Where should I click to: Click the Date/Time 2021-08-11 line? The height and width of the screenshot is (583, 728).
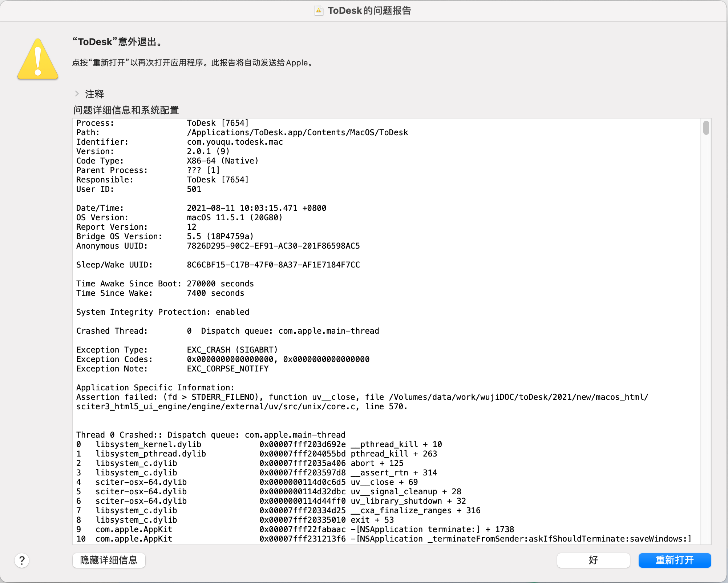201,208
